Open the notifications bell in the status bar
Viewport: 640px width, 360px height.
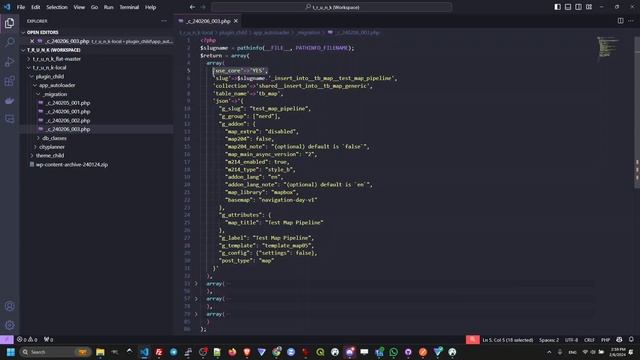coord(631,340)
